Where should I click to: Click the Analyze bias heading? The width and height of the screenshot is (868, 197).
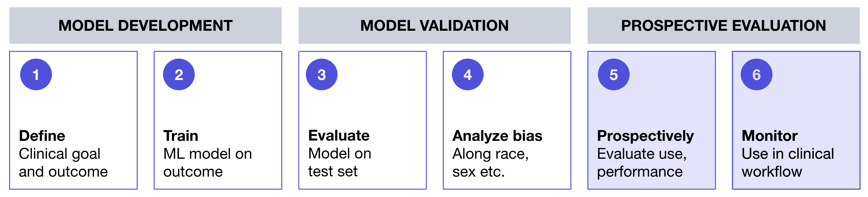pyautogui.click(x=497, y=136)
